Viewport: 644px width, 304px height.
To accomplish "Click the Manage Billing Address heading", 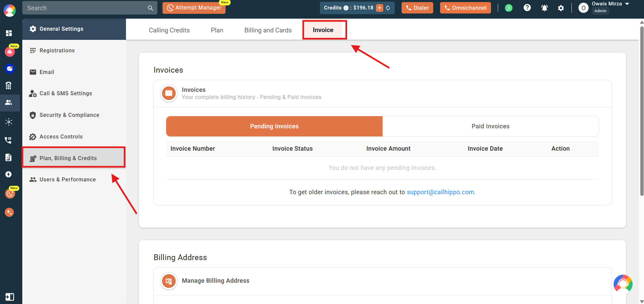I will (215, 281).
